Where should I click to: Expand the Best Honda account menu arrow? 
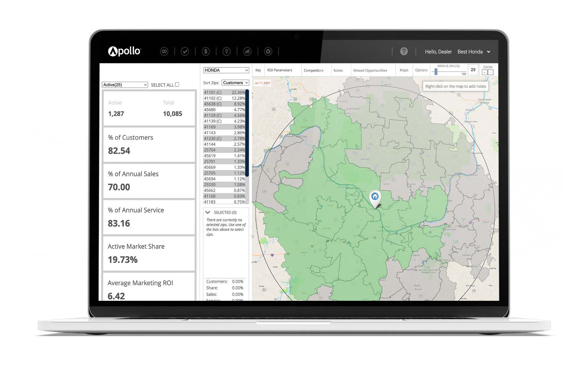(489, 52)
